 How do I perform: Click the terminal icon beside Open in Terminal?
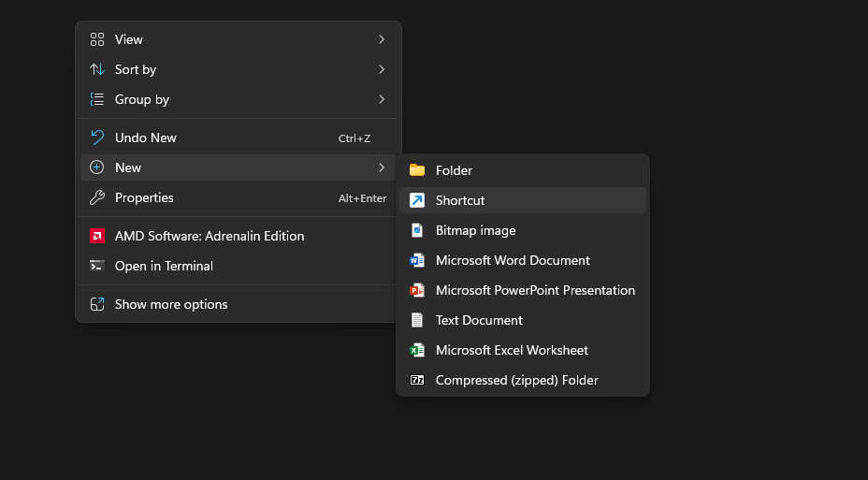click(x=97, y=266)
